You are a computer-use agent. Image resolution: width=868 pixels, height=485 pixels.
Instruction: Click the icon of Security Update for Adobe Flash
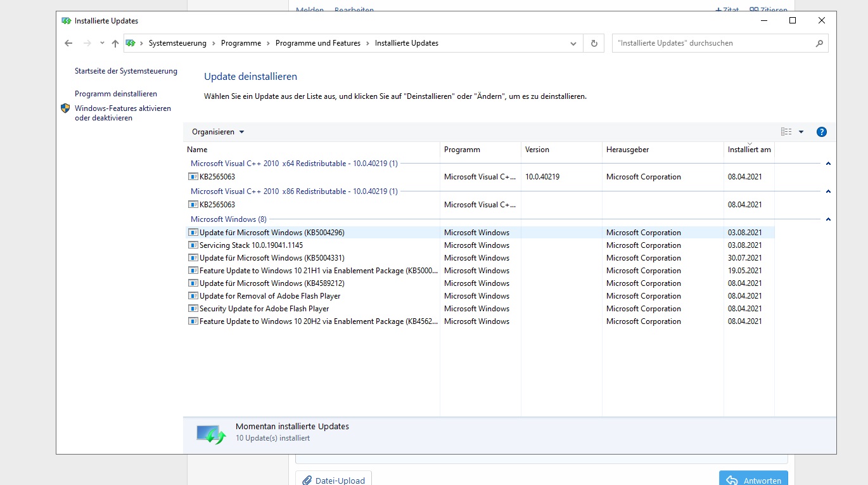[193, 309]
